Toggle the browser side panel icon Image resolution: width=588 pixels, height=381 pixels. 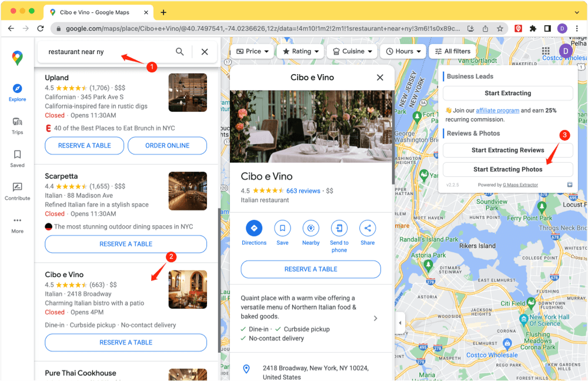pos(547,28)
